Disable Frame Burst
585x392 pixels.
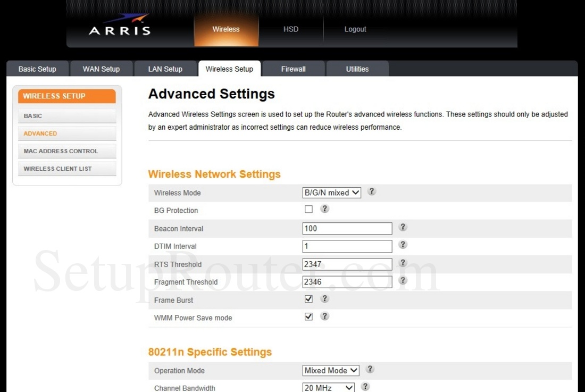pyautogui.click(x=308, y=299)
